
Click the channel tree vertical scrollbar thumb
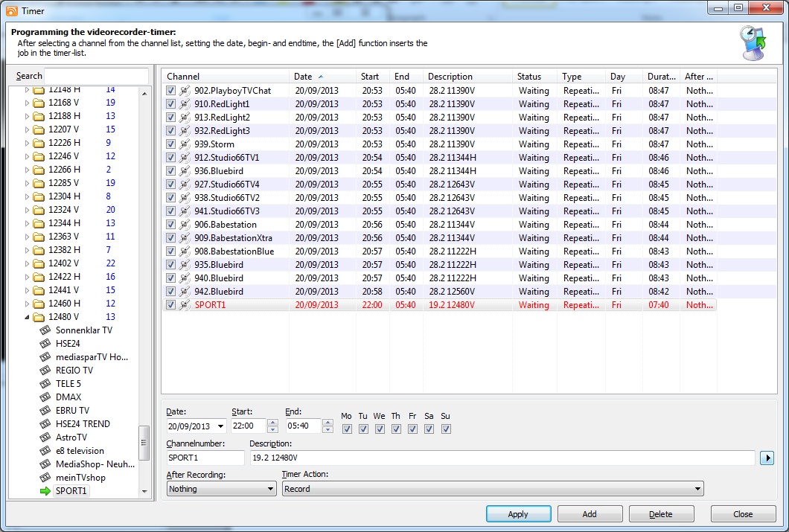click(145, 438)
